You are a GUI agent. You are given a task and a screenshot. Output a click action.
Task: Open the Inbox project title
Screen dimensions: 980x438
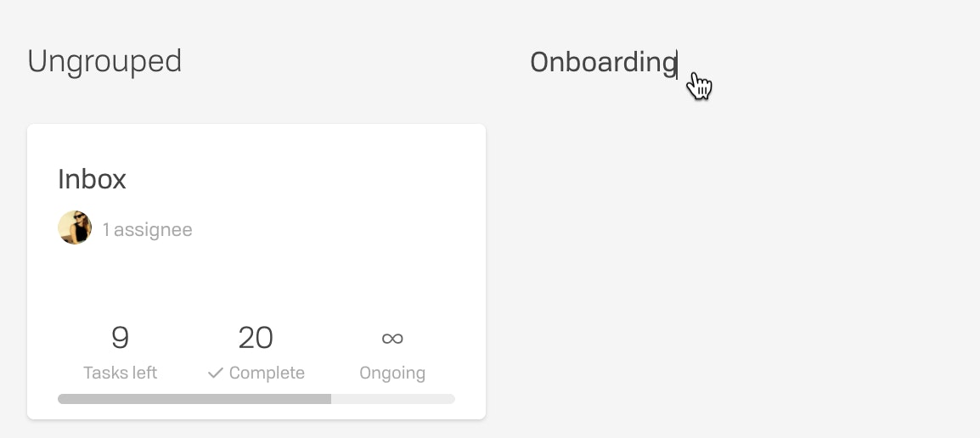point(92,179)
